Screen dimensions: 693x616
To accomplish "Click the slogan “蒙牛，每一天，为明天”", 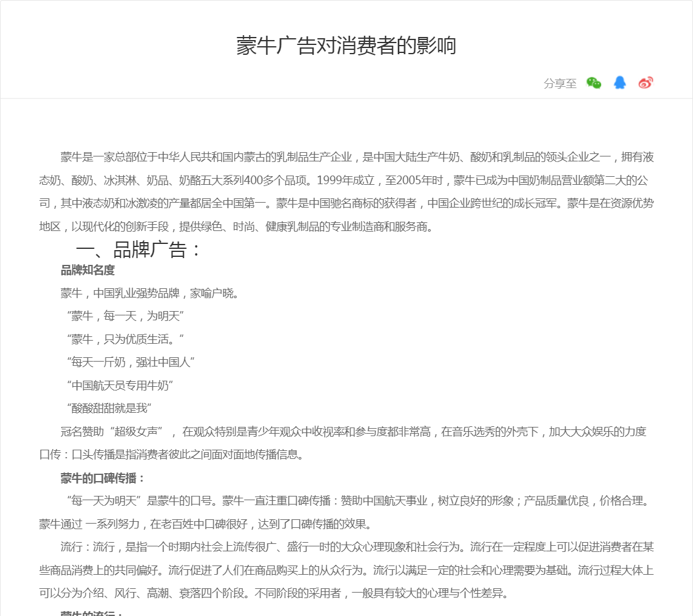I will pos(126,316).
